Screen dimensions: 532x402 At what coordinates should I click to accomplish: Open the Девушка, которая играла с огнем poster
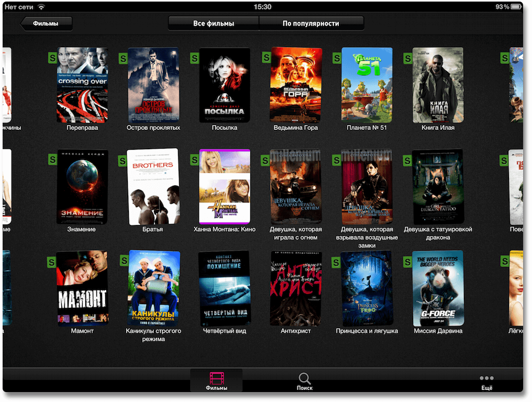pyautogui.click(x=295, y=186)
